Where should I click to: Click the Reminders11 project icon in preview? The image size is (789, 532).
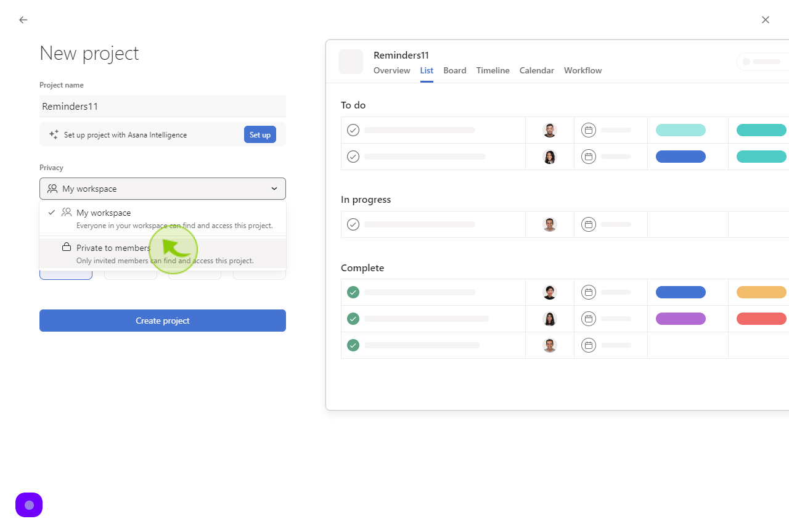click(x=351, y=62)
